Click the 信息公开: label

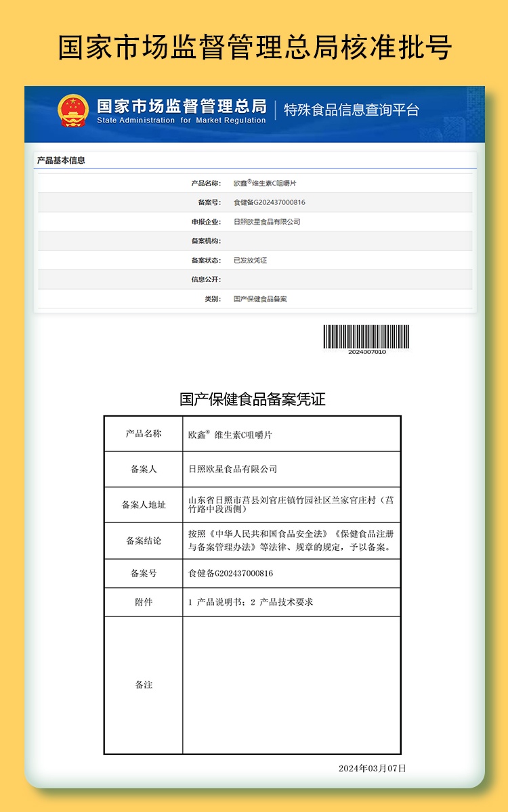206,279
